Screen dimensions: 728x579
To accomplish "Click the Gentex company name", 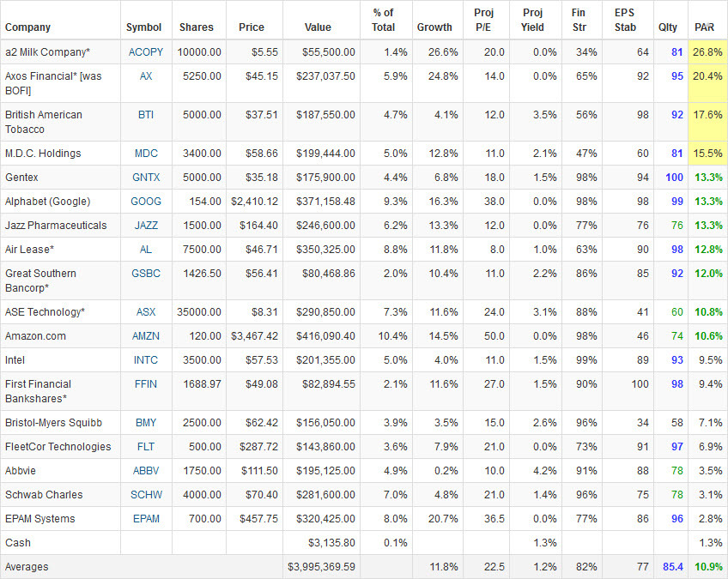I will [x=21, y=178].
